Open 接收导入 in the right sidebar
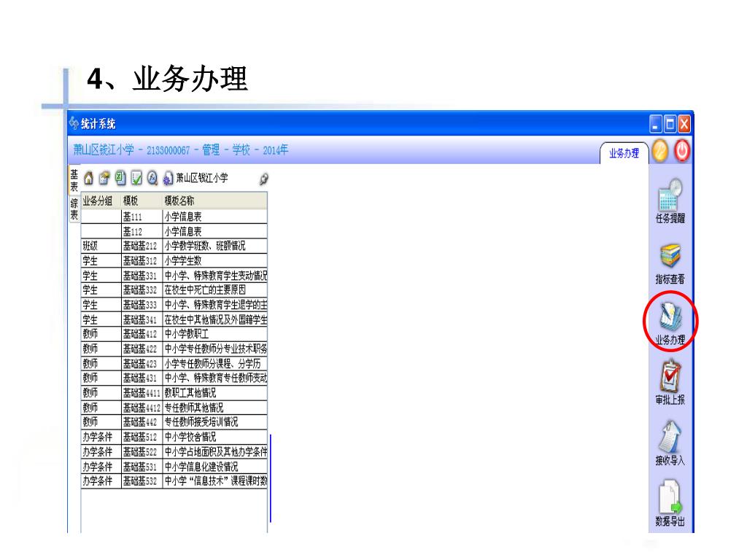The height and width of the screenshot is (560, 747). pos(670,443)
